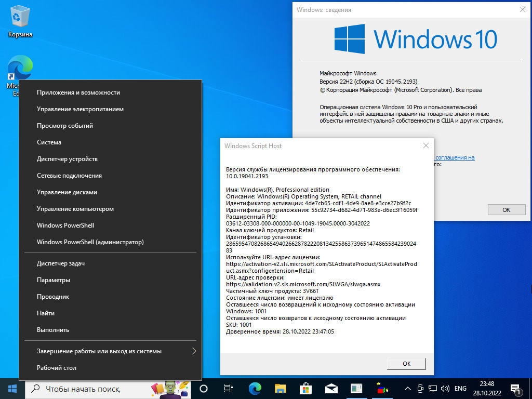
Task: Open File Explorer from the taskbar
Action: click(x=280, y=389)
